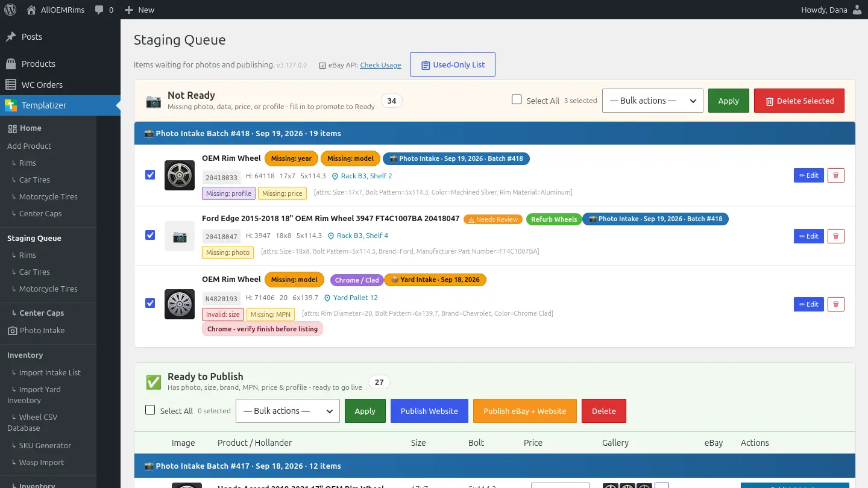Viewport: 868px width, 488px height.
Task: Click trash icon for the Ford Edge row
Action: pyautogui.click(x=835, y=236)
